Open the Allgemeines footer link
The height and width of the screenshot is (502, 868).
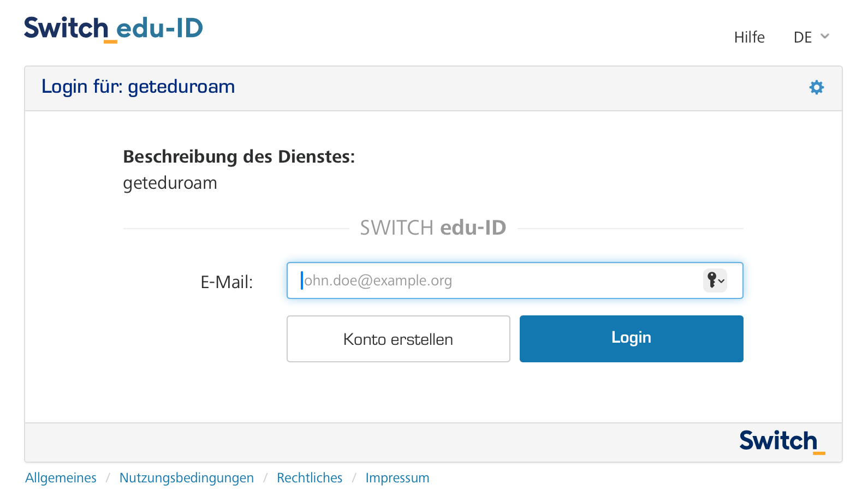click(61, 478)
